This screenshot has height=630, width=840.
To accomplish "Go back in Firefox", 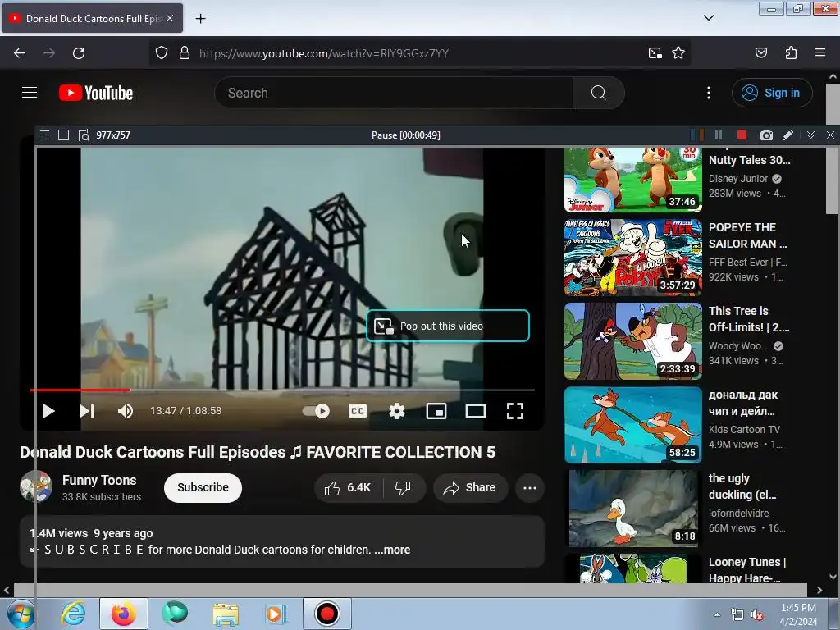I will [20, 53].
